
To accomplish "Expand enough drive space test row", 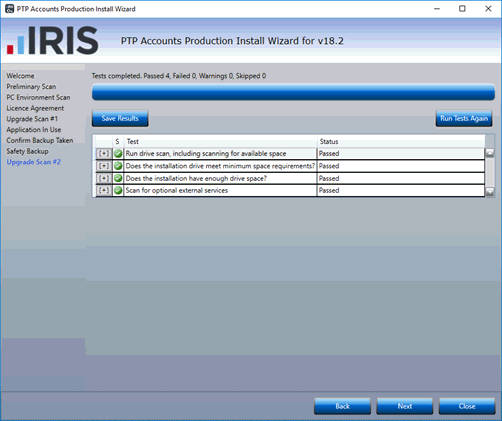I will click(x=104, y=178).
